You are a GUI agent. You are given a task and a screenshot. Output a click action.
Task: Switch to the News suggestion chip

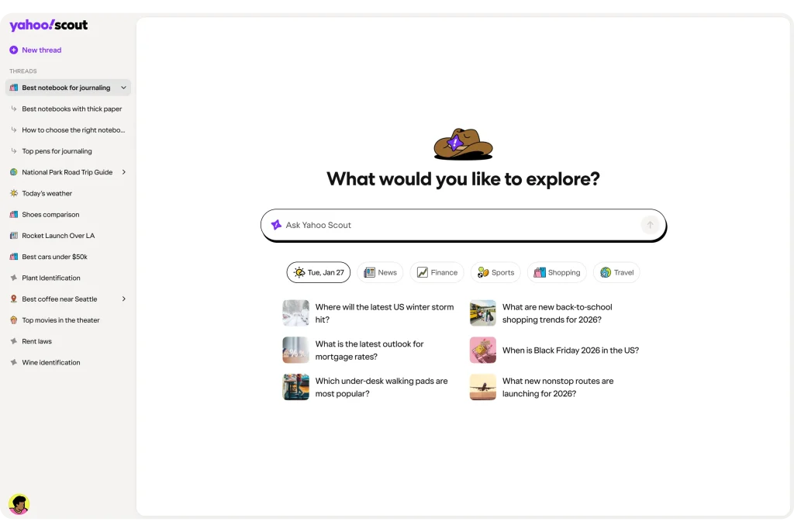click(x=381, y=272)
